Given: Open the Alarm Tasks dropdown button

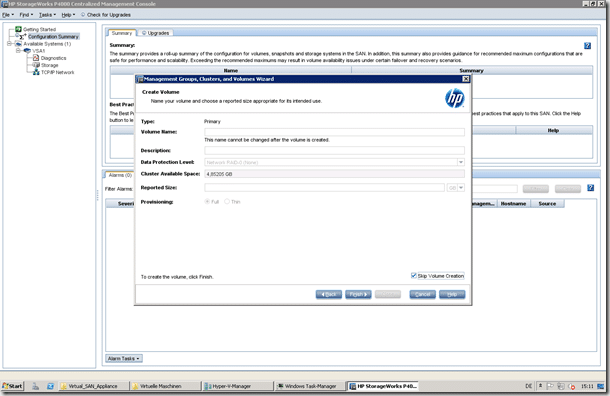Looking at the screenshot, I should (124, 359).
